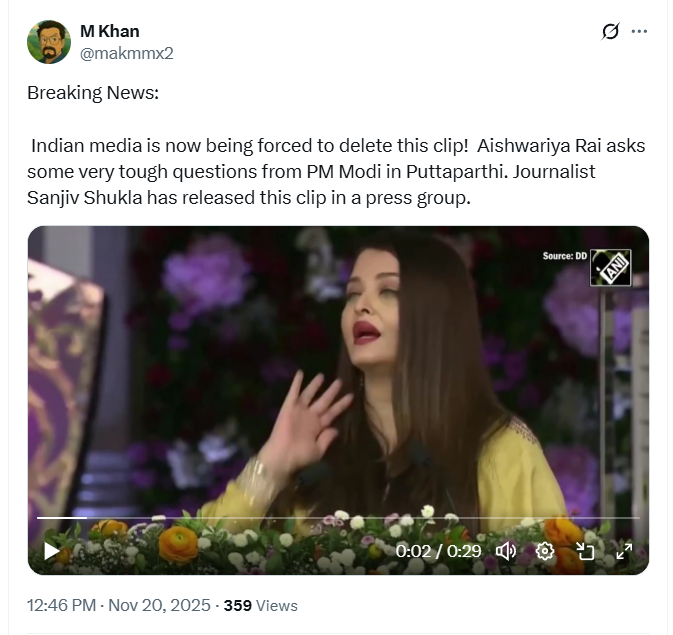Image resolution: width=673 pixels, height=635 pixels.
Task: Open the 12:46 PM · Nov 20, 2025 timestamp
Action: coord(119,605)
